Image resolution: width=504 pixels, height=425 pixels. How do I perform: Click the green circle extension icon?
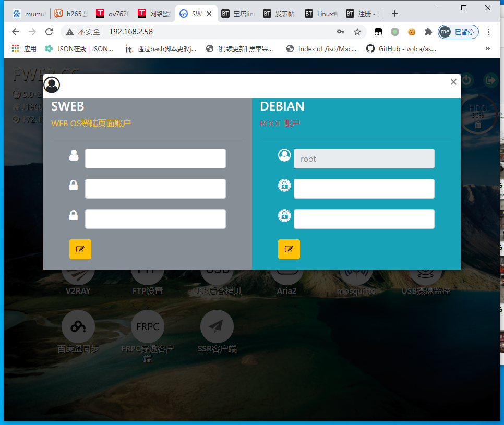395,32
